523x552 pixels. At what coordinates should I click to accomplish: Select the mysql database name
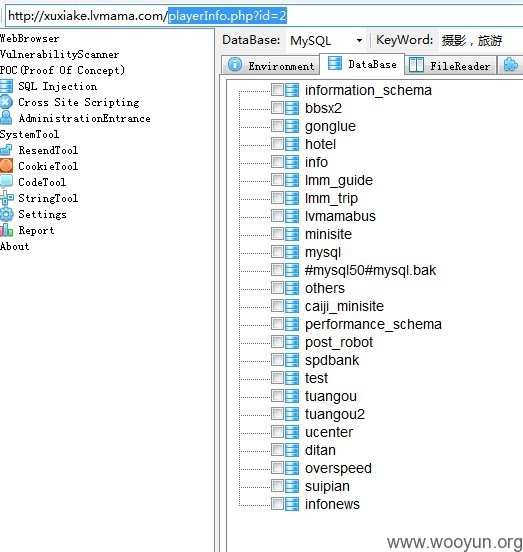click(x=323, y=252)
